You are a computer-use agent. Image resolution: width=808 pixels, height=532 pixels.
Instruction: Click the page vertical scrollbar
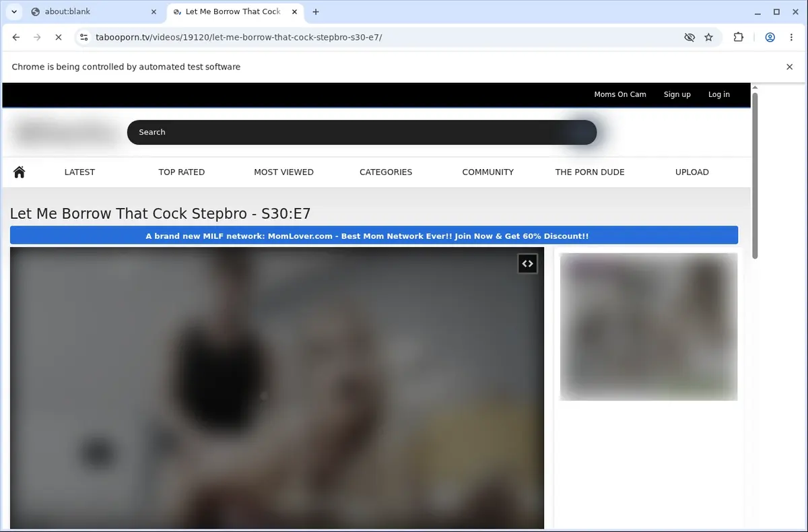point(755,175)
